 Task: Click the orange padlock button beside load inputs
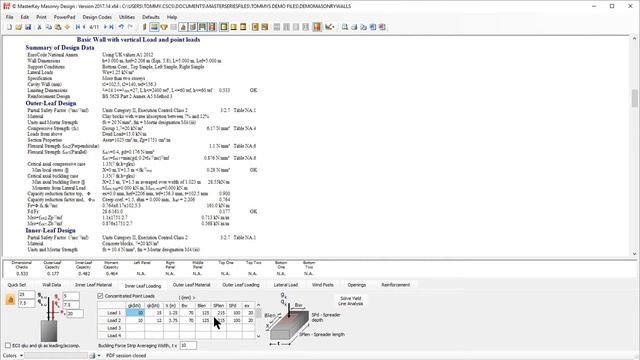(11, 300)
